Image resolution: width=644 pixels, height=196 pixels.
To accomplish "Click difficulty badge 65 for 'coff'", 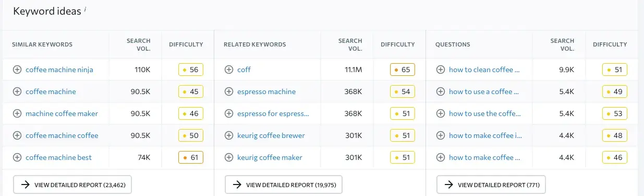I will click(402, 70).
